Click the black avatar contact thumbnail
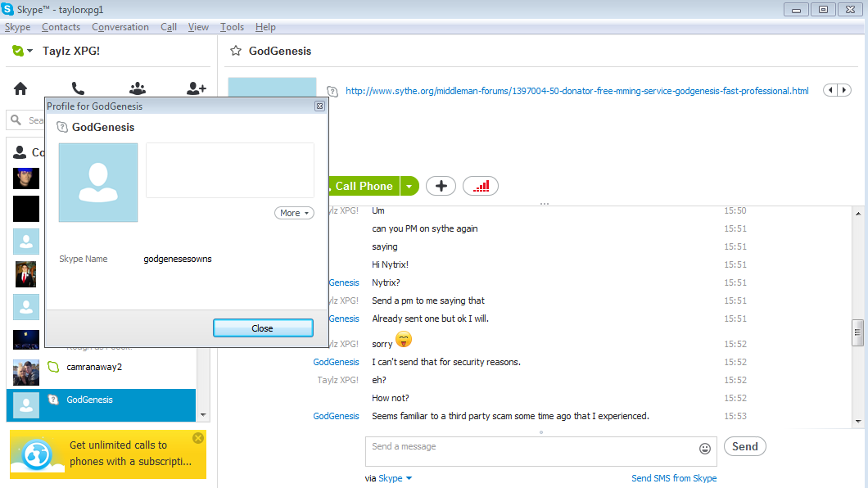868x488 pixels. click(x=26, y=209)
